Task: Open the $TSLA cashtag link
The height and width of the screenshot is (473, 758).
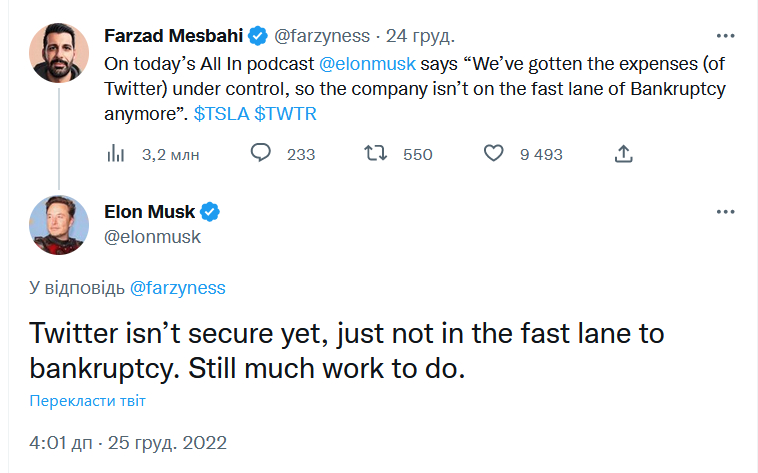Action: 221,114
